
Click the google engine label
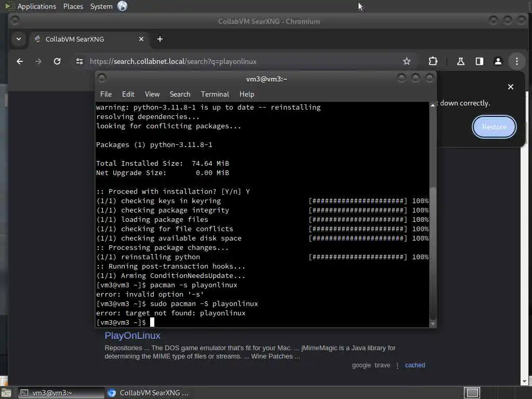[361, 365]
